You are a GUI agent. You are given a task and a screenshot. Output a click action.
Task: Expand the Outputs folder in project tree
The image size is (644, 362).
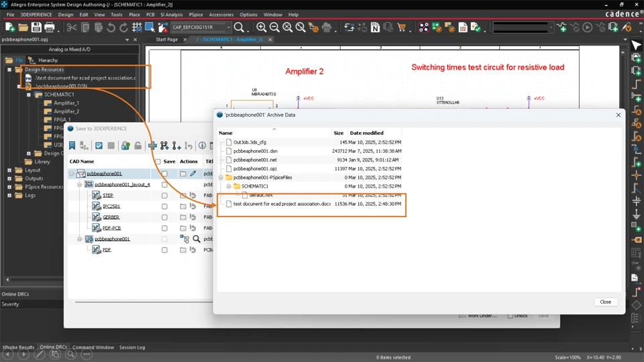(9, 178)
